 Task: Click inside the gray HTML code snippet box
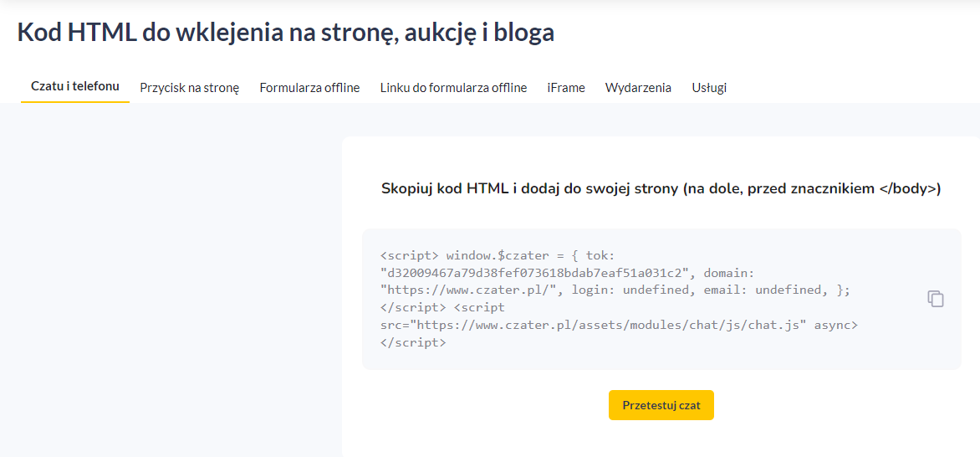point(661,299)
